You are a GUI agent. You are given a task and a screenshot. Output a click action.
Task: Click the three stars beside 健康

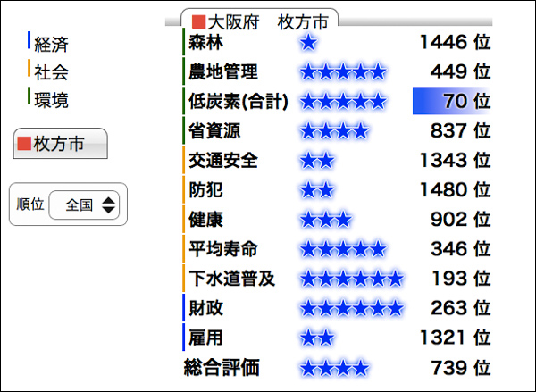[x=326, y=219]
